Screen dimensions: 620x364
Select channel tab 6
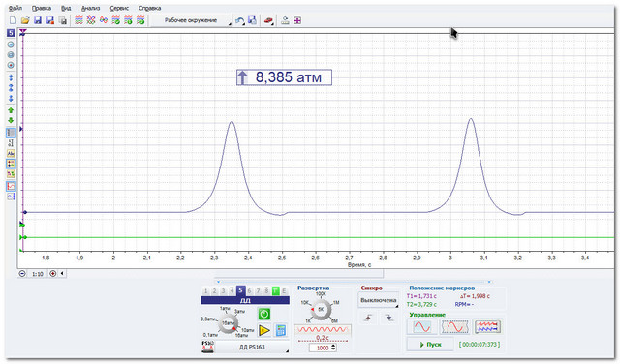click(249, 291)
